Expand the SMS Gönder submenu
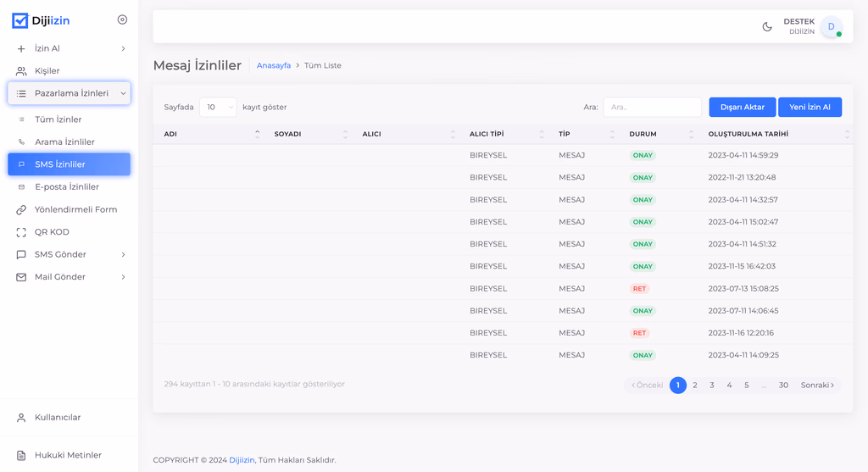 coord(123,254)
